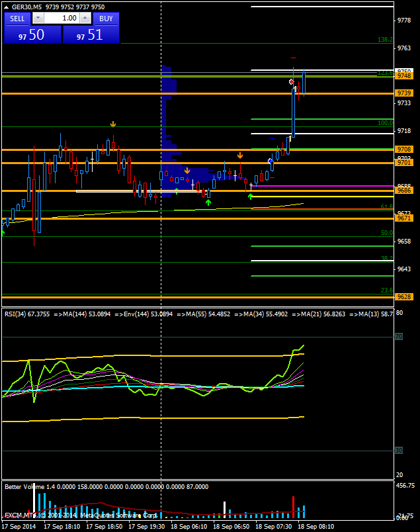Click the orange 9739 price label
The width and height of the screenshot is (420, 532).
[x=404, y=93]
